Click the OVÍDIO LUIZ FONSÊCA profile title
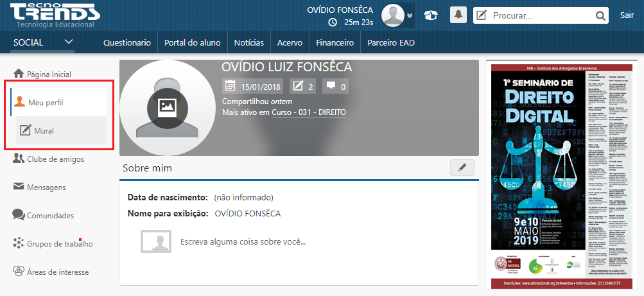Viewport: 644px width, 296px height. coord(286,67)
